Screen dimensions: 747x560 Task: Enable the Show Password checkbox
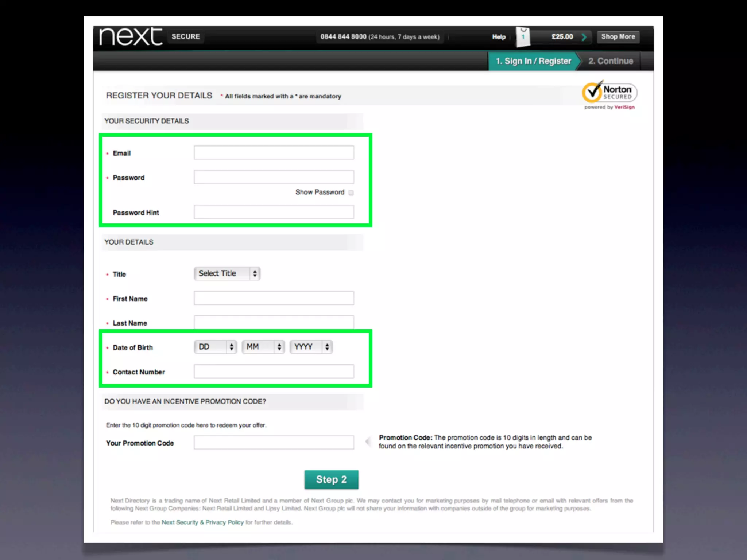(351, 192)
